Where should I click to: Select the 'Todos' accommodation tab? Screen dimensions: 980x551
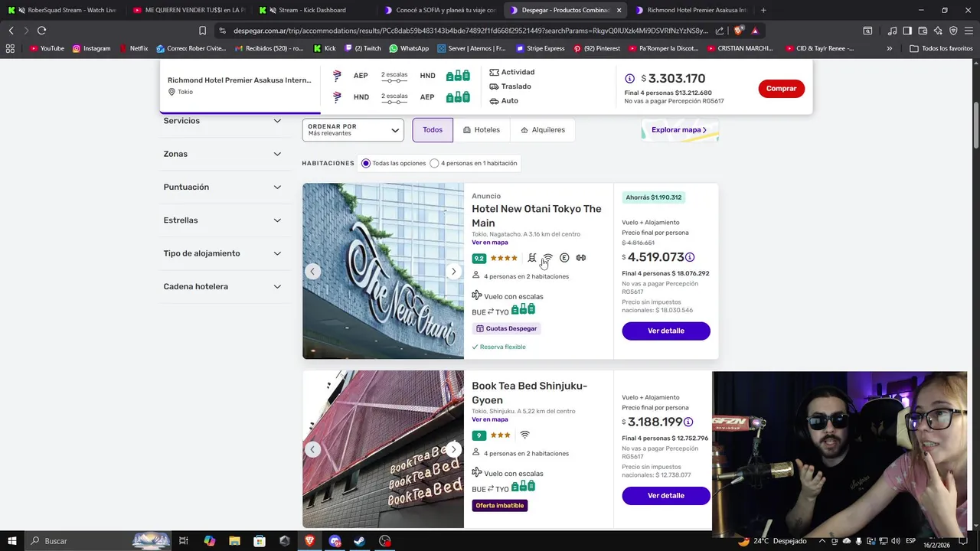point(433,130)
